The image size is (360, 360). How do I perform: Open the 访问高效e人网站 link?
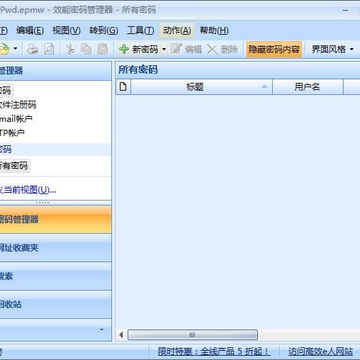coord(320,351)
